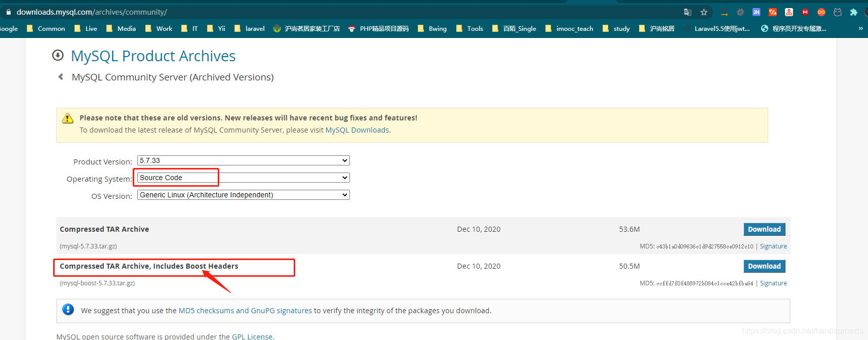Click the yellow warning triangle icon
Viewport: 868px width, 340px height.
[x=67, y=118]
